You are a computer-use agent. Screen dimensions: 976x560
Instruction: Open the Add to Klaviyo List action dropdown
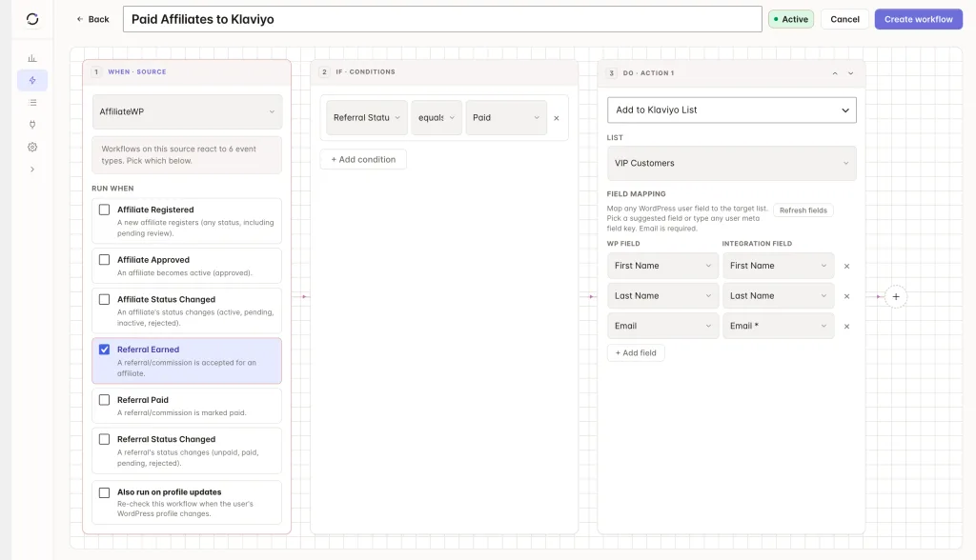pos(731,110)
